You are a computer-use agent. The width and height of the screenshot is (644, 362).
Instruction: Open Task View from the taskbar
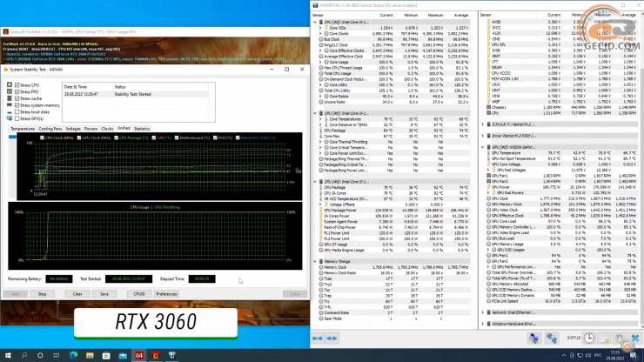(57, 355)
